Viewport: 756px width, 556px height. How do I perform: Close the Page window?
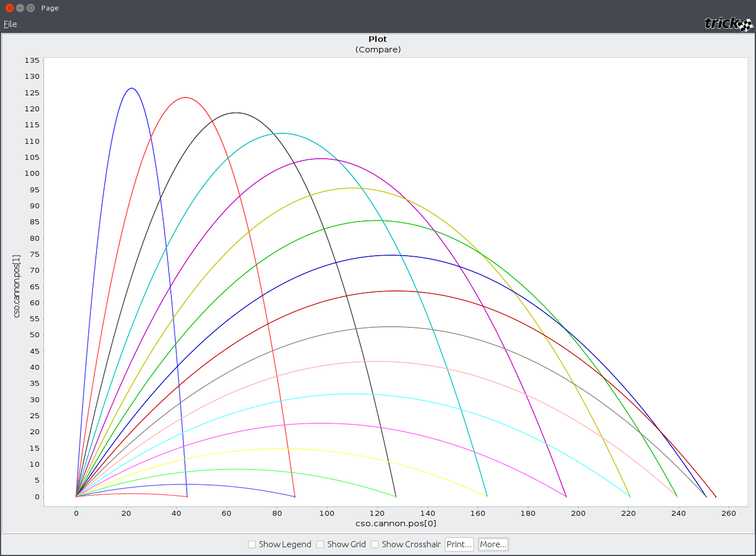[9, 8]
